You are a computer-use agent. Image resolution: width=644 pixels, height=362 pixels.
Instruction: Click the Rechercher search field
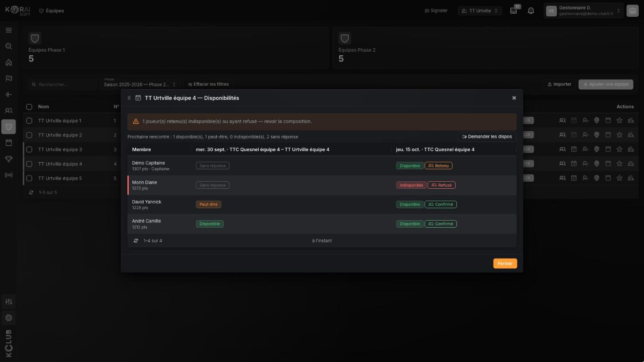pyautogui.click(x=63, y=84)
